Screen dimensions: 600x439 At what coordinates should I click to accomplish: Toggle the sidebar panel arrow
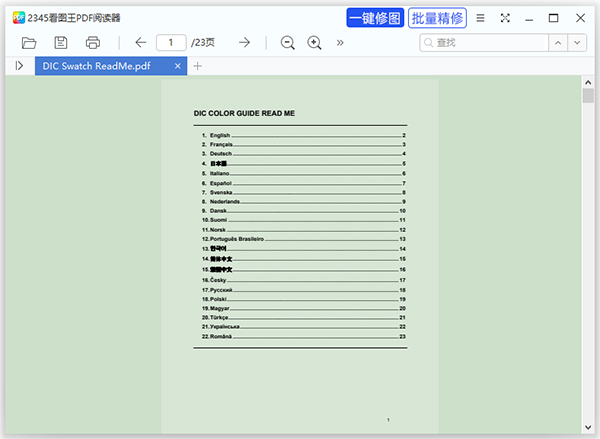pos(19,66)
